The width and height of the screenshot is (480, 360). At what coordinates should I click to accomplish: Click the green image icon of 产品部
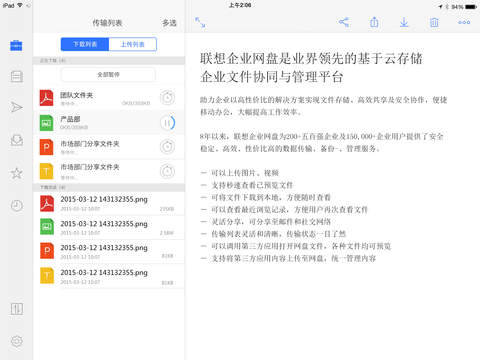46,123
